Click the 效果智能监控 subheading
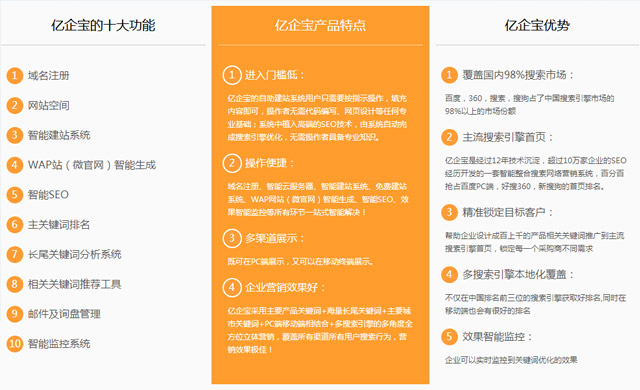This screenshot has height=390, width=640. point(498,337)
